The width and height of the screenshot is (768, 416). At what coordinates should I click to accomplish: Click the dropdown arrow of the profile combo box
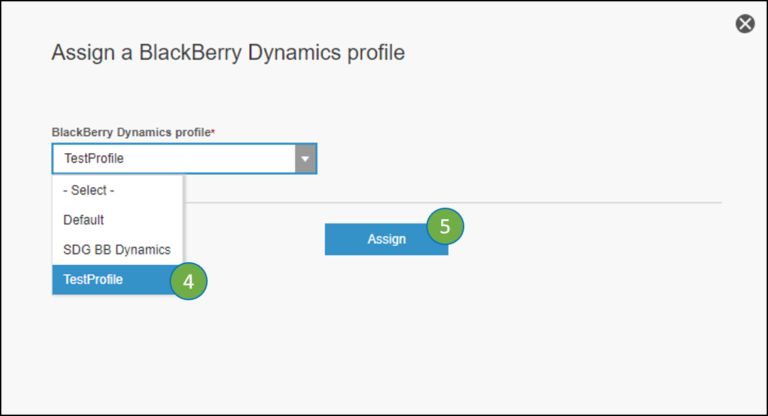(305, 159)
